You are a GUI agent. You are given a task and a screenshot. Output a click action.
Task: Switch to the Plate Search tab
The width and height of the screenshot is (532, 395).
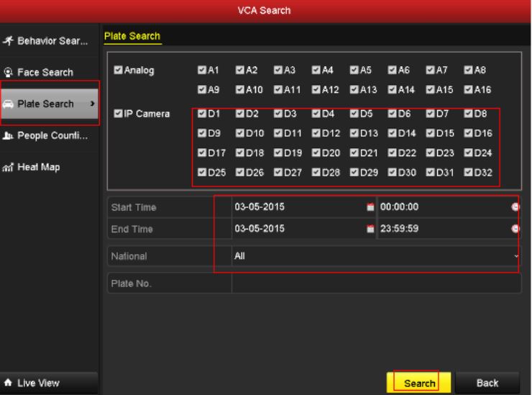click(132, 36)
